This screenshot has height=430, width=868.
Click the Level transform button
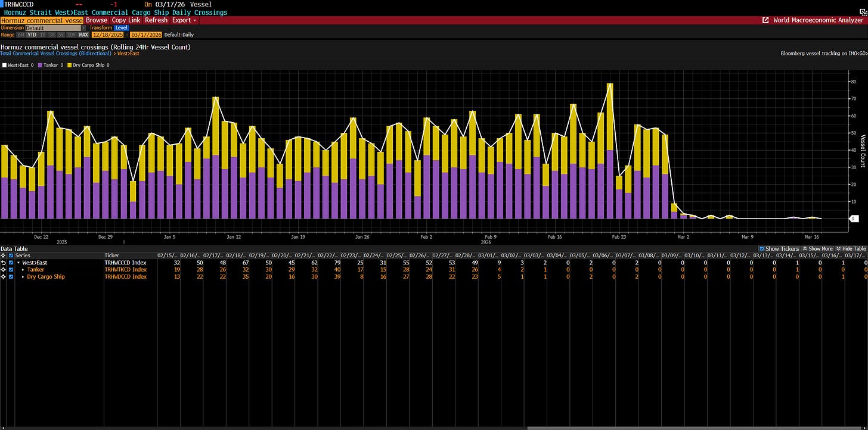[121, 28]
